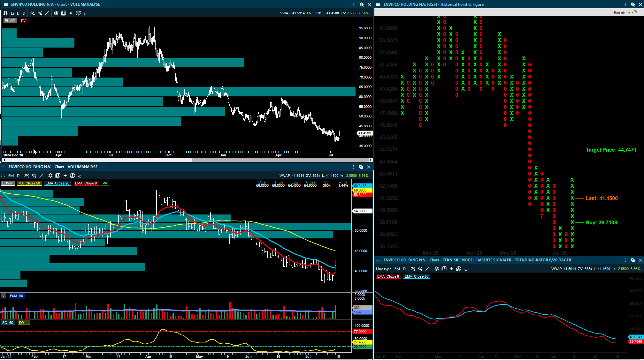Toggle the crosshair tool in the LYTD chart
Viewport: 644px width, 360px height.
(71, 13)
